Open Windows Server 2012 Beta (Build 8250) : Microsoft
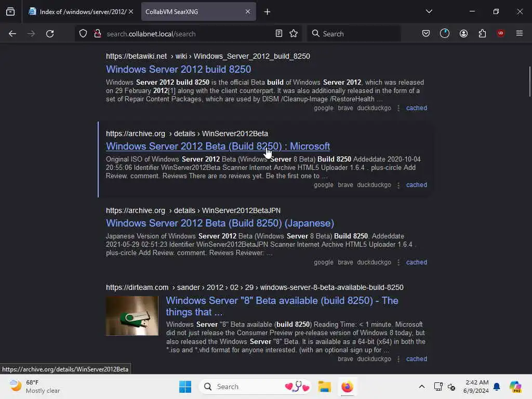This screenshot has width=532, height=399. point(218,146)
